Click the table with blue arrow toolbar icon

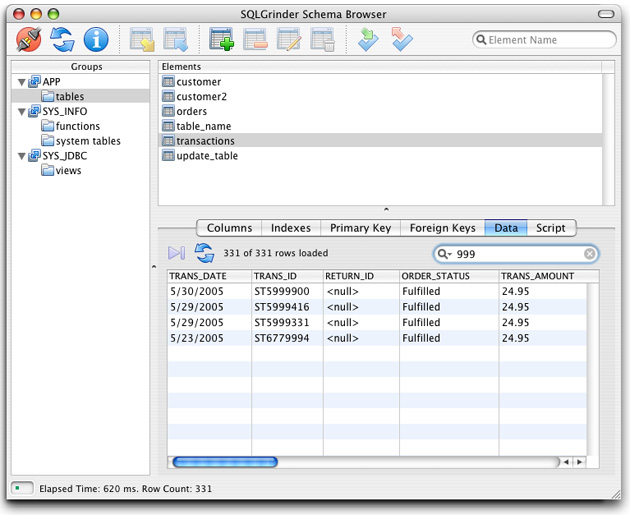[x=176, y=39]
